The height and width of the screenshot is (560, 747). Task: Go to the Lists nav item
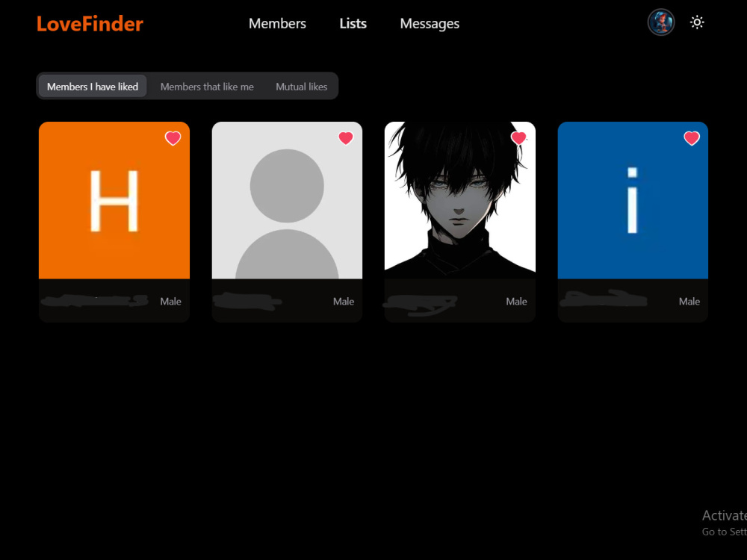353,23
